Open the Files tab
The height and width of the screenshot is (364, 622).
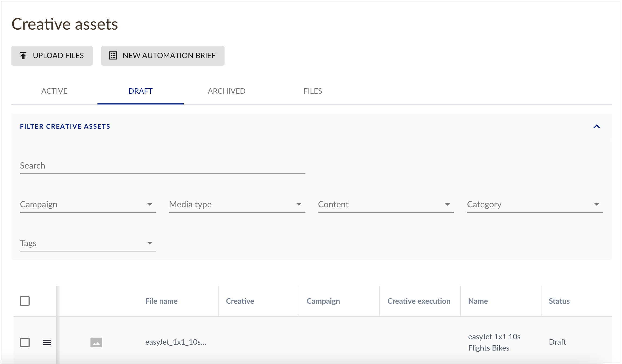tap(313, 91)
